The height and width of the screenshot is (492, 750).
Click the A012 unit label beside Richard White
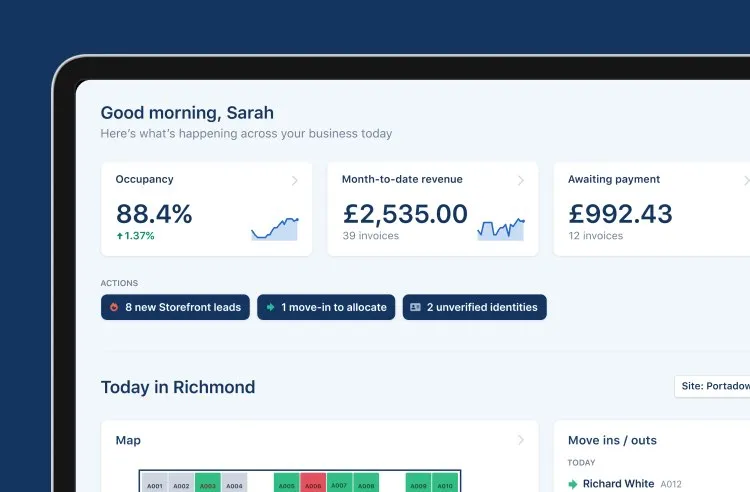[671, 484]
